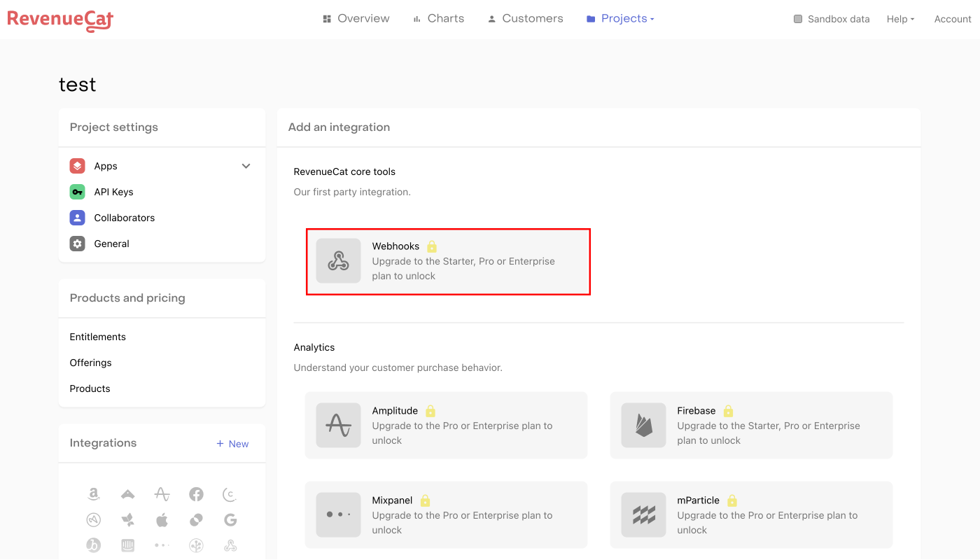Open Offerings under Products and pricing
The image size is (980, 560).
pyautogui.click(x=91, y=363)
